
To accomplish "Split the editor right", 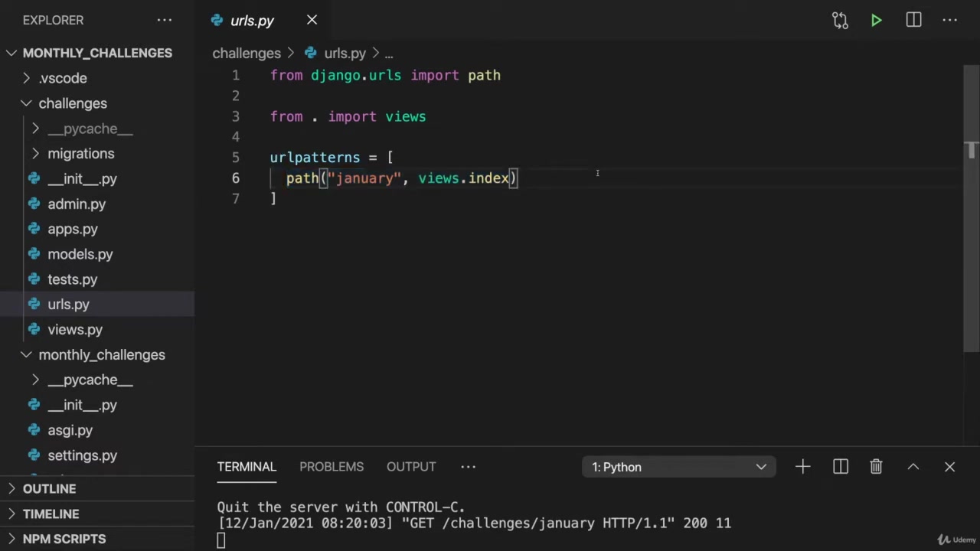I will (x=913, y=21).
